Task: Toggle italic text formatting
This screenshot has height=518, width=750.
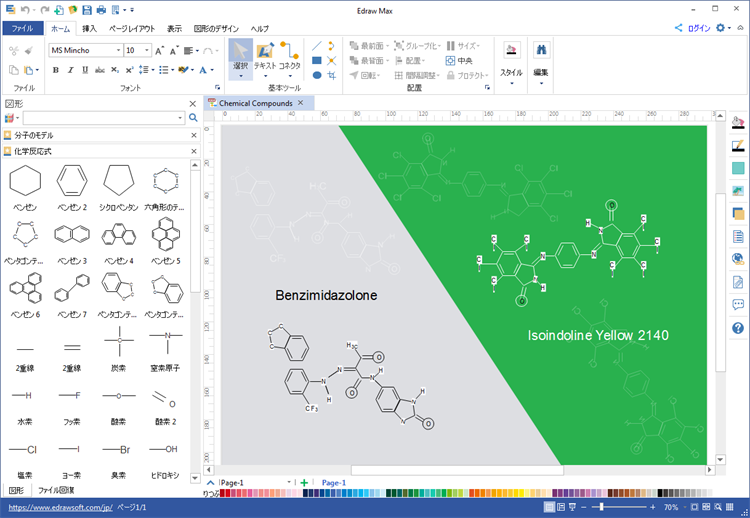Action: [x=70, y=70]
